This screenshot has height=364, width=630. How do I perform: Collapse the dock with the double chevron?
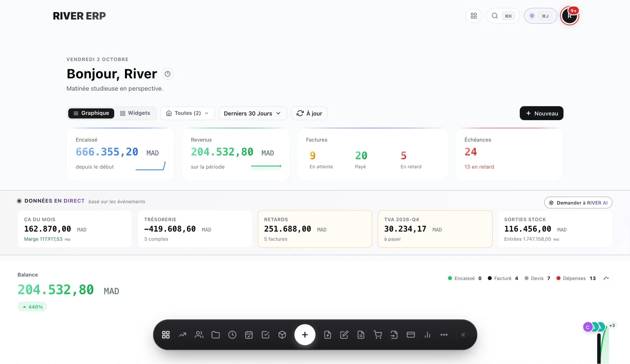click(463, 335)
